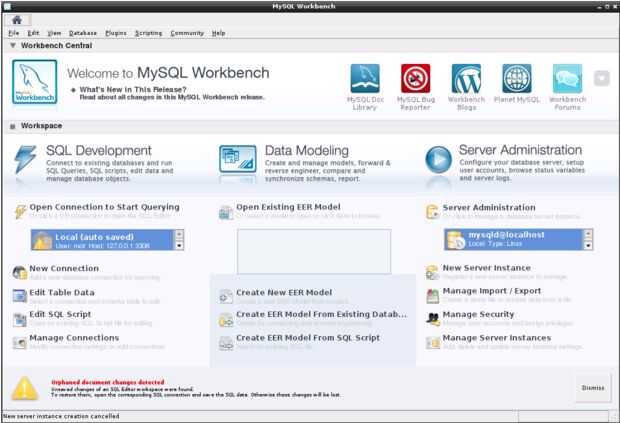Select the mysqld@localhost server instance
The width and height of the screenshot is (620, 423).
pyautogui.click(x=514, y=239)
